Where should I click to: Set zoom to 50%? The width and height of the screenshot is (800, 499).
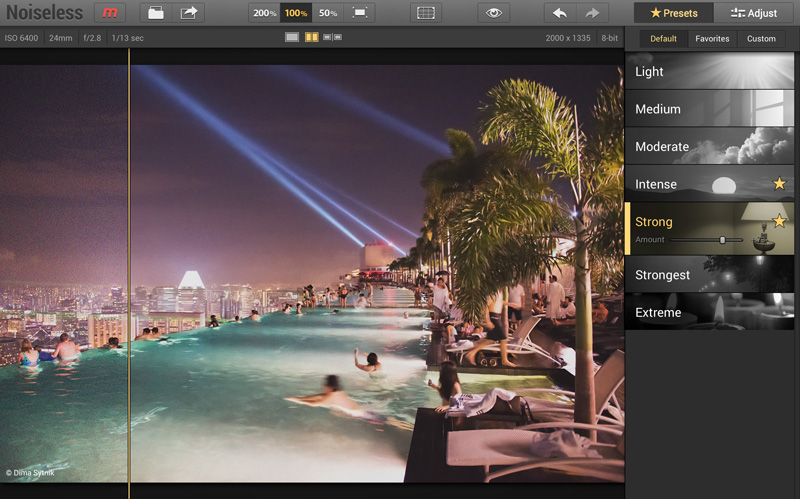328,13
